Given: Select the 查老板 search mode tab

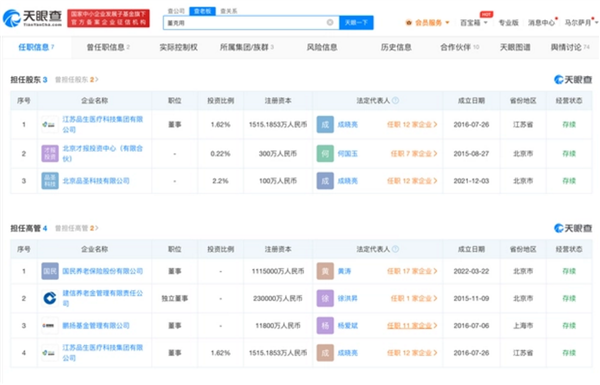Looking at the screenshot, I should click(202, 11).
